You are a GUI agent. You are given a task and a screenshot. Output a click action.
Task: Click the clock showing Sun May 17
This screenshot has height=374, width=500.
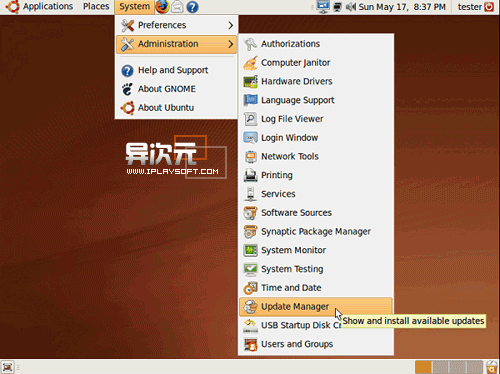tap(402, 7)
